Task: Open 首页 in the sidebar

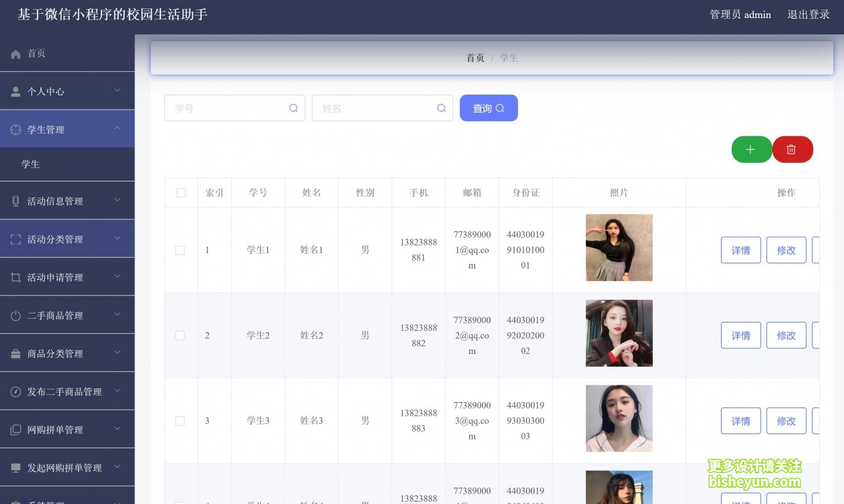Action: pyautogui.click(x=67, y=54)
